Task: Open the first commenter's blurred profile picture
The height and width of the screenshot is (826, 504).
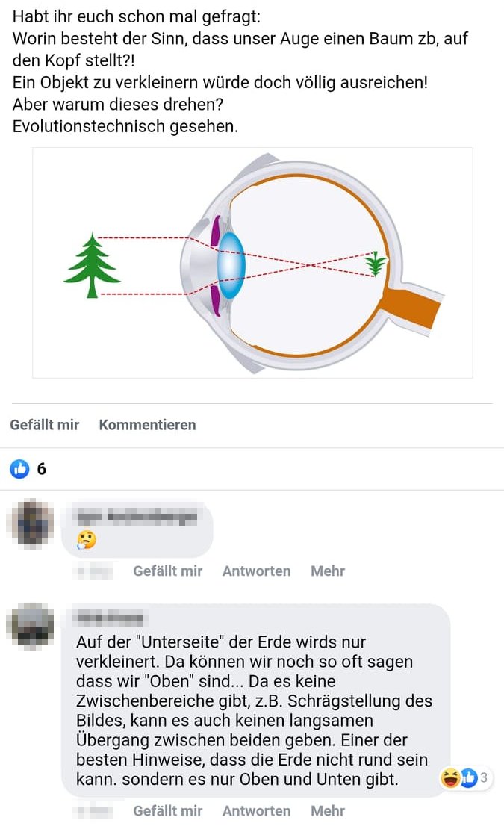Action: [x=31, y=523]
